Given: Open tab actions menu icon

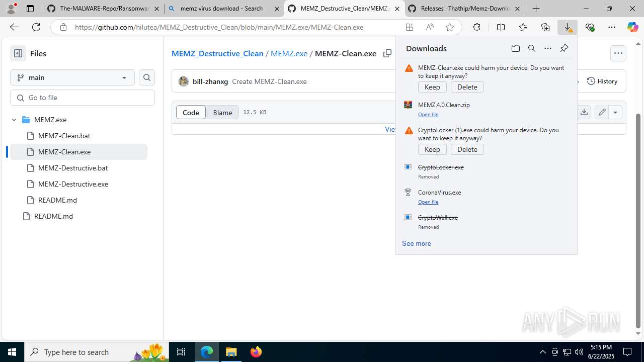Looking at the screenshot, I should coord(30,9).
